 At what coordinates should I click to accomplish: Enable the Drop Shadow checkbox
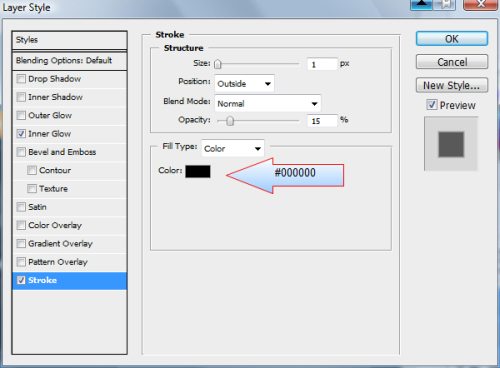(x=21, y=79)
